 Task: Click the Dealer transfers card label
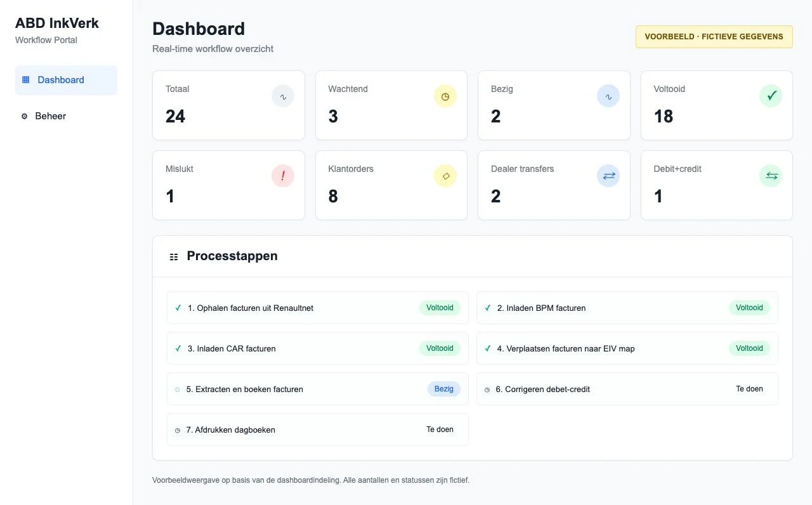tap(523, 169)
